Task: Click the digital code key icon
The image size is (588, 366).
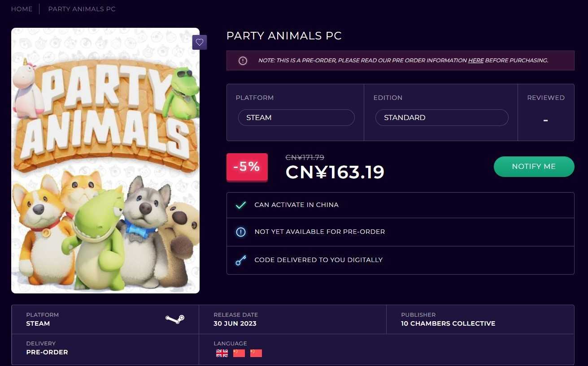Action: coord(241,260)
